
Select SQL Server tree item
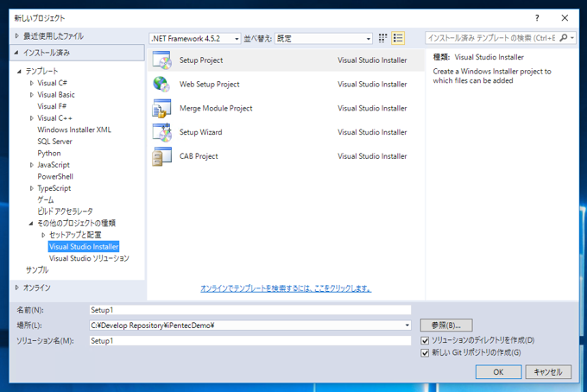tap(54, 142)
